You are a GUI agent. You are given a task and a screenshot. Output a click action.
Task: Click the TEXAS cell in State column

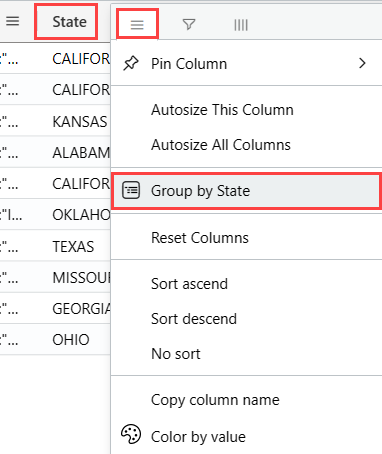tap(74, 247)
